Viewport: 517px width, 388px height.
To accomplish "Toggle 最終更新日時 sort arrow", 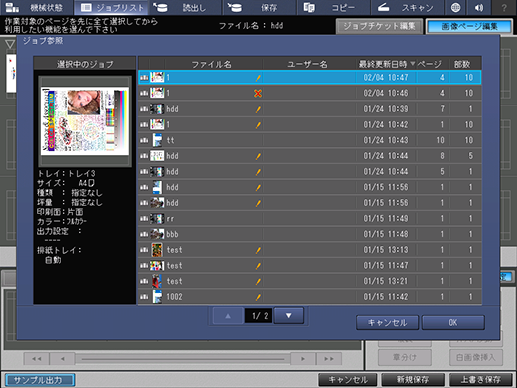I will (x=412, y=63).
